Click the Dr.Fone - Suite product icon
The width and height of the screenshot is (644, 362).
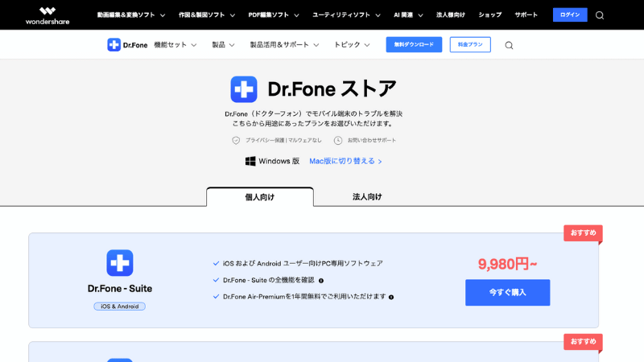pyautogui.click(x=119, y=263)
